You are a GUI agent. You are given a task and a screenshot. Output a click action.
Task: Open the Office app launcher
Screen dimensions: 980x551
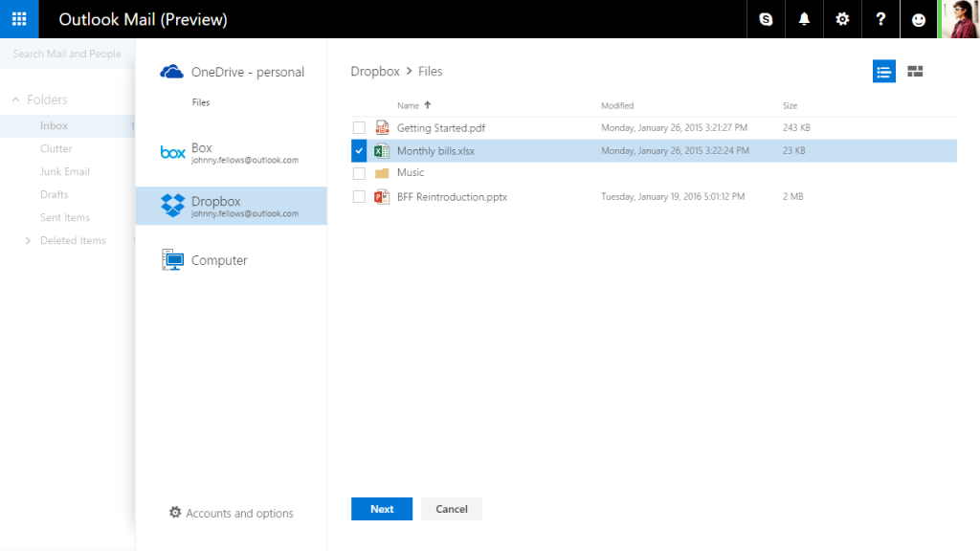pyautogui.click(x=18, y=19)
